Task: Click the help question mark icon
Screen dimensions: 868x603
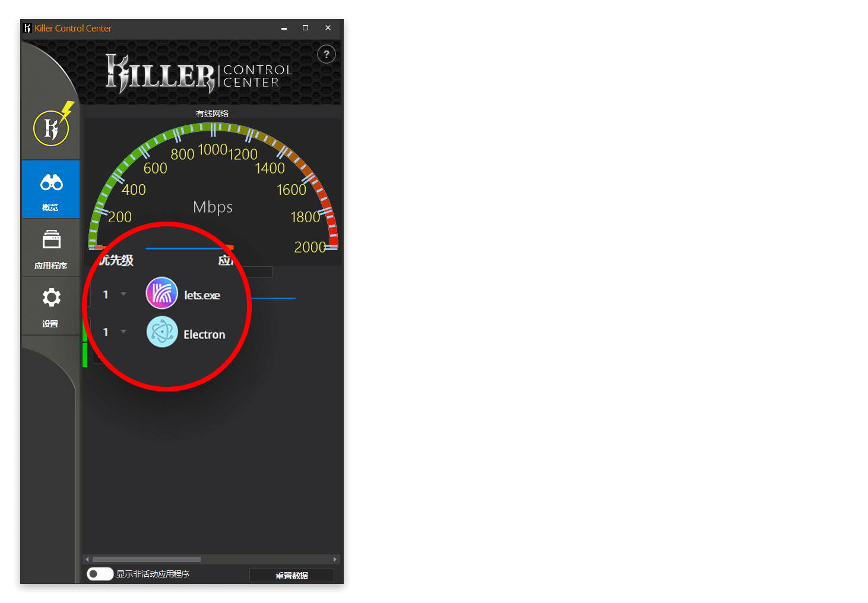Action: [327, 54]
